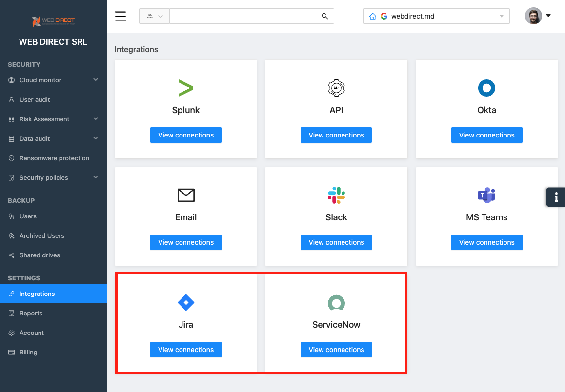Open backup Users section
565x392 pixels.
click(x=53, y=216)
